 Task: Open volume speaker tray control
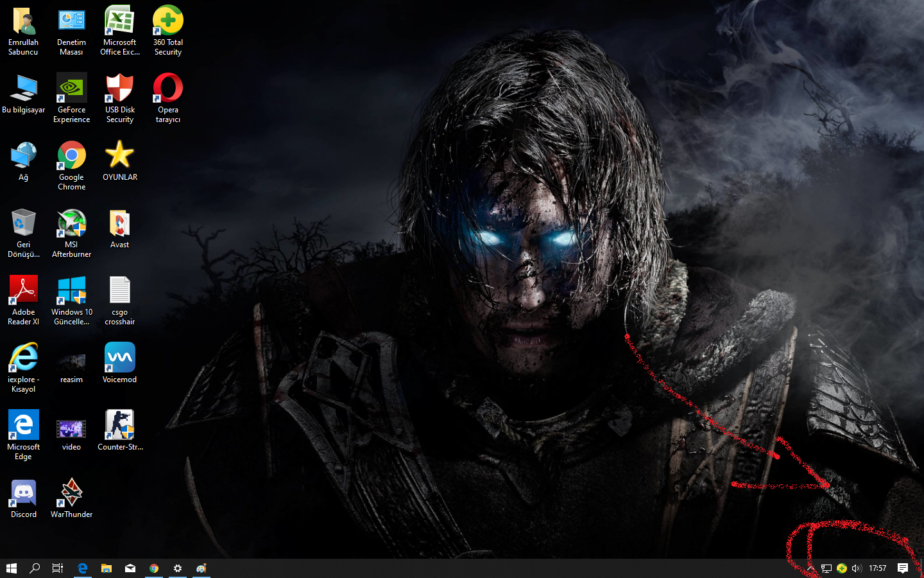coord(857,568)
